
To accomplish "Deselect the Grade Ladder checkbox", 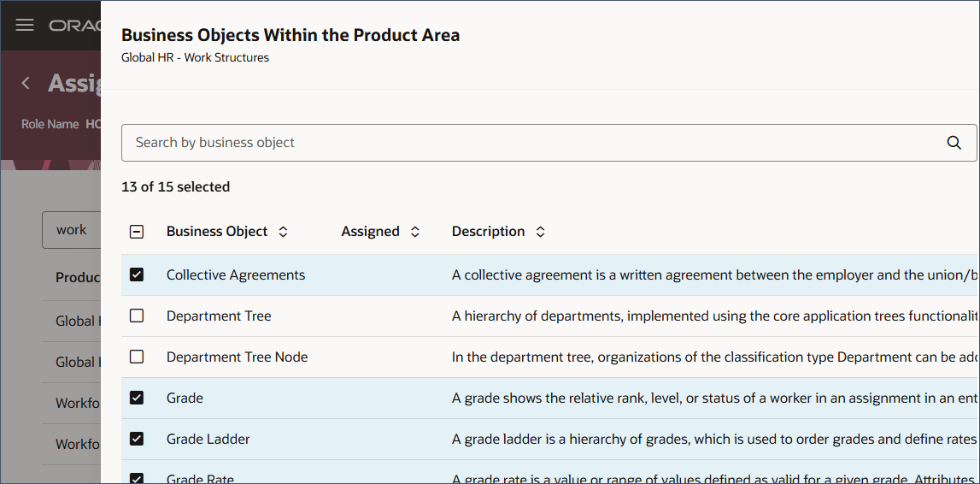I will (x=137, y=439).
